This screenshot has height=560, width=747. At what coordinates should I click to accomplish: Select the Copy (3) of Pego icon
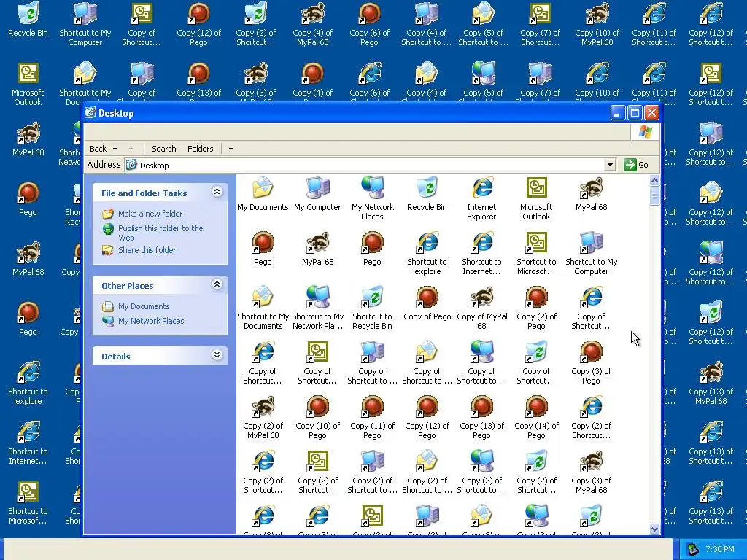tap(591, 363)
